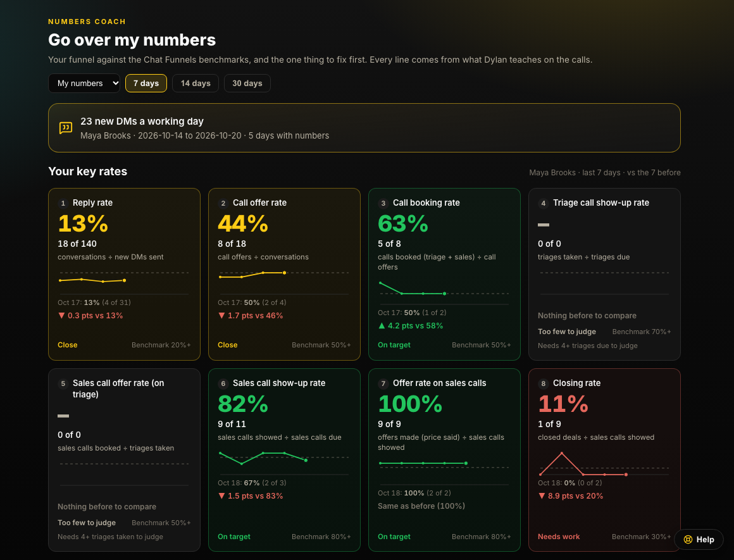734x560 pixels.
Task: Click On target under Call booking rate
Action: coord(394,345)
